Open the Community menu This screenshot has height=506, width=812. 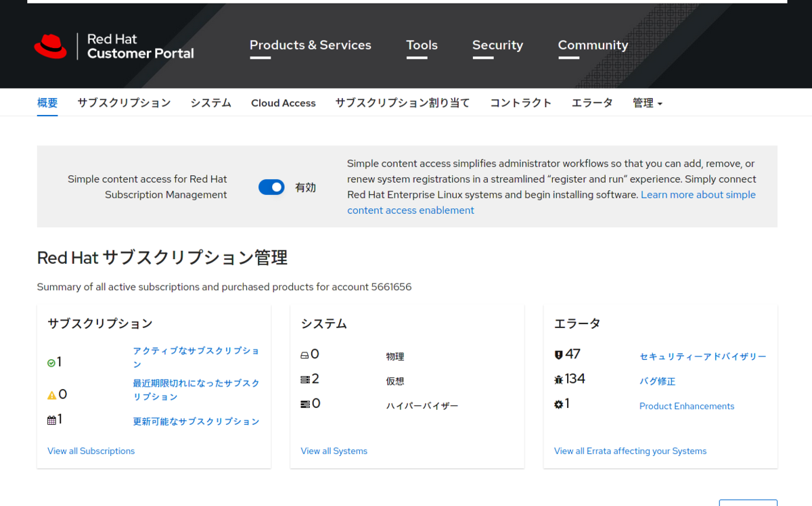[593, 45]
